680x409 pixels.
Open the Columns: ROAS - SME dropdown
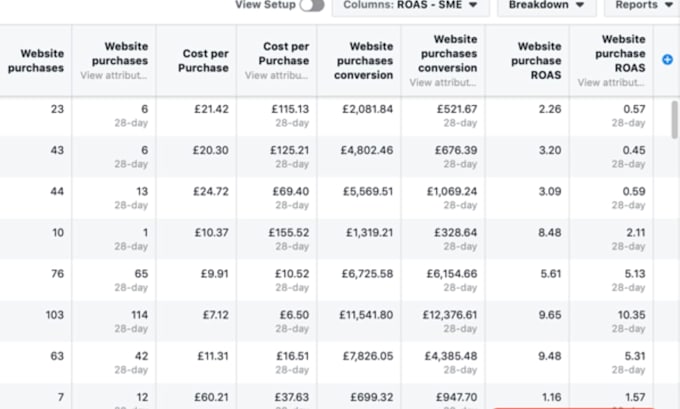click(410, 6)
